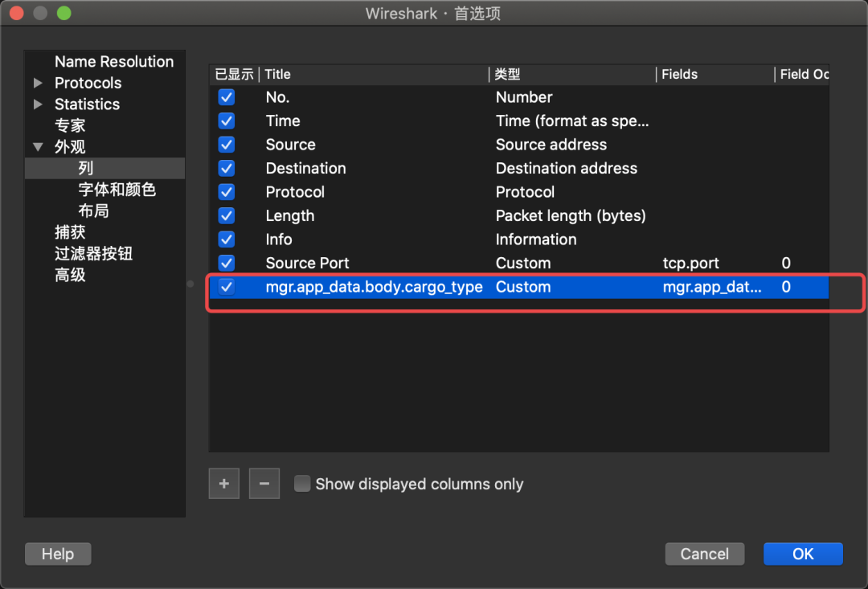The width and height of the screenshot is (868, 589).
Task: Toggle the Protocol column displayed checkbox
Action: click(227, 192)
